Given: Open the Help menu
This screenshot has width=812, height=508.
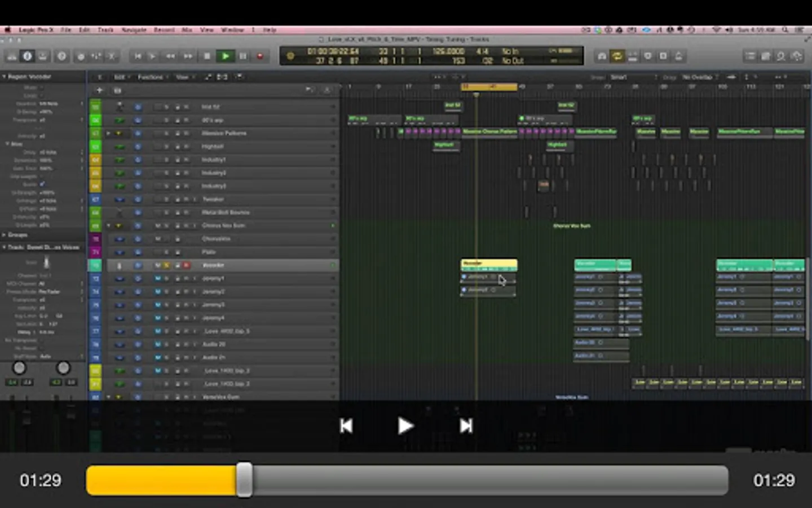Looking at the screenshot, I should pyautogui.click(x=270, y=30).
